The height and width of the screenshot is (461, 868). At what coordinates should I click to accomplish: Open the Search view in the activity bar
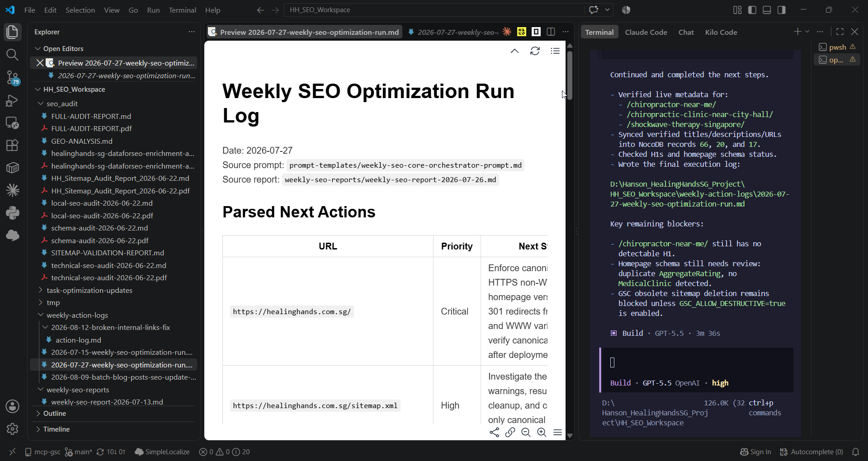[12, 55]
